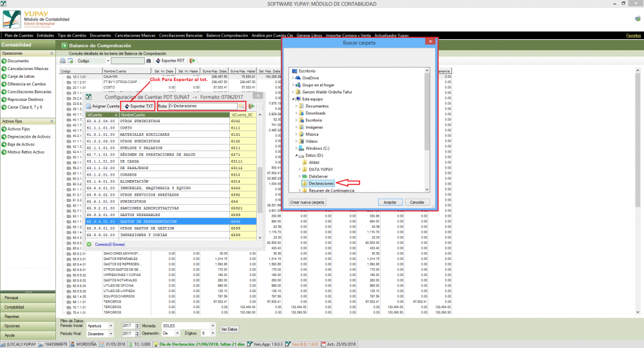Switch to the Reportes sidebar tab
The width and height of the screenshot is (644, 348).
point(28,316)
